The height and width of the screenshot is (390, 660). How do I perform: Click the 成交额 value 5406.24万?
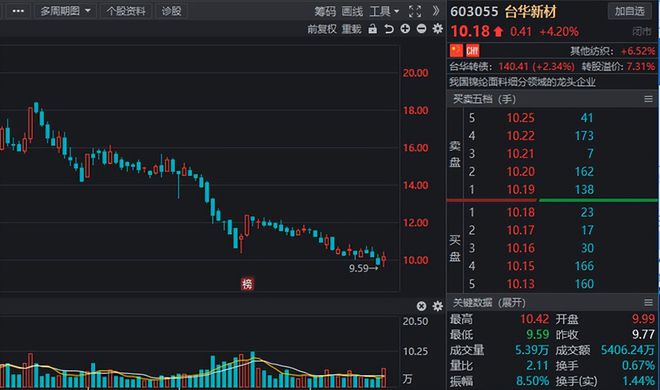click(x=628, y=350)
